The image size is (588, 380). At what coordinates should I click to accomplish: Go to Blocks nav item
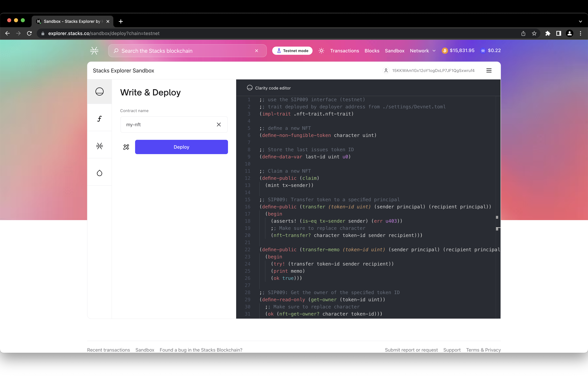[372, 51]
